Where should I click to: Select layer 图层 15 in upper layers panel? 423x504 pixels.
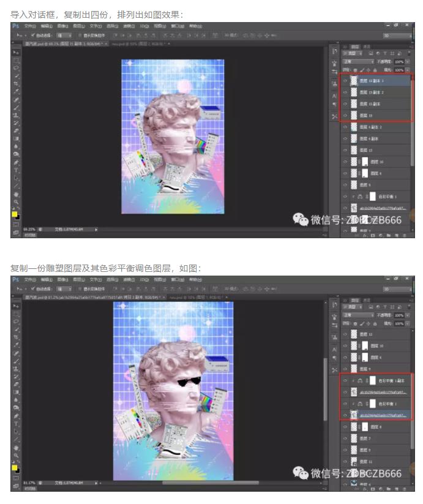click(375, 115)
